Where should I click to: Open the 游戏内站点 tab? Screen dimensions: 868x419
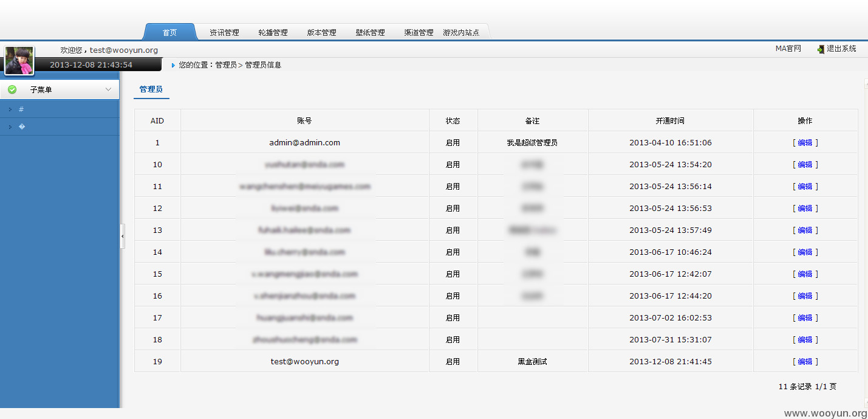461,33
